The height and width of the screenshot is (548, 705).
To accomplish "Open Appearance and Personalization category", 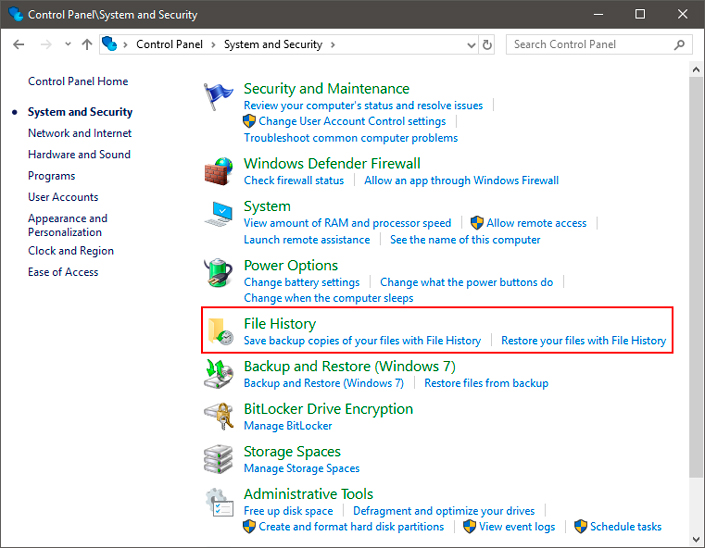I will click(67, 225).
